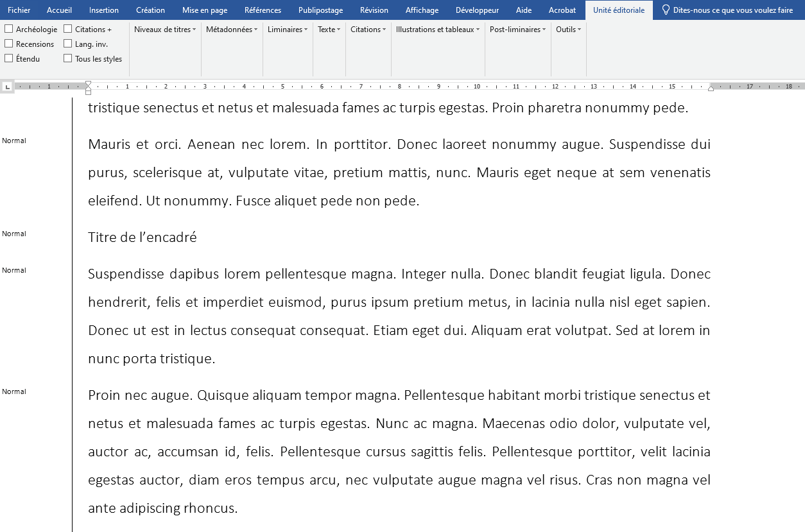Toggle the Étendu checkbox
805x532 pixels.
[9, 58]
